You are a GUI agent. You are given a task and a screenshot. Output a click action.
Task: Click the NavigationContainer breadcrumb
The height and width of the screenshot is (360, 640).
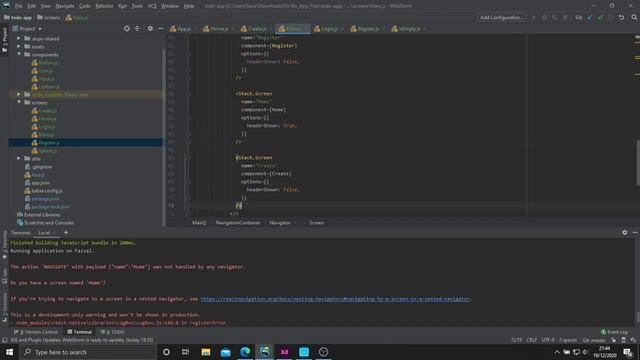(238, 222)
